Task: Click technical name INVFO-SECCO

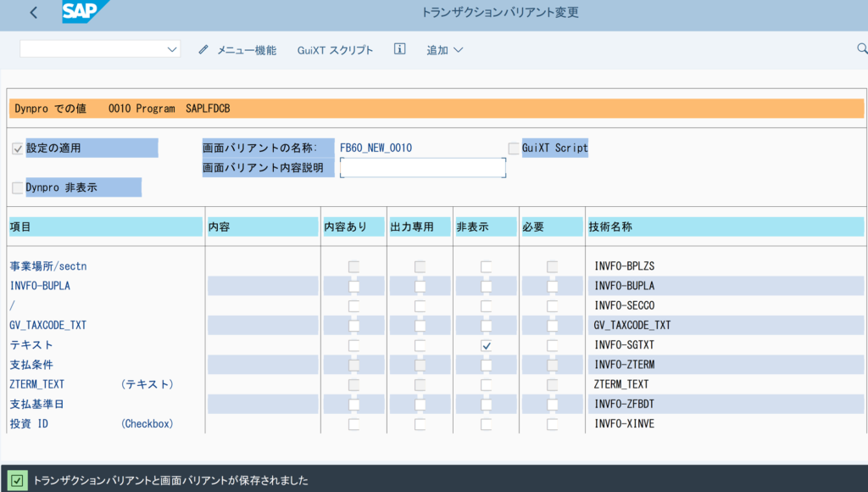Action: 625,305
